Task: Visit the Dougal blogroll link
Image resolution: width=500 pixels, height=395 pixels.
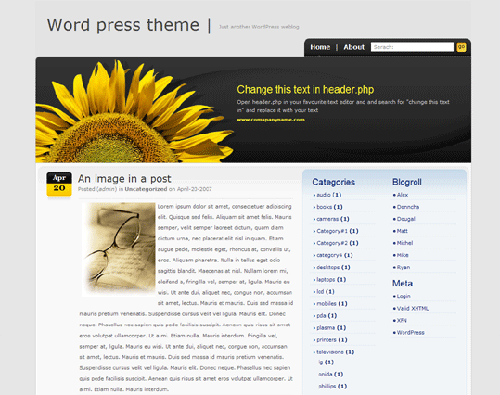Action: tap(406, 219)
